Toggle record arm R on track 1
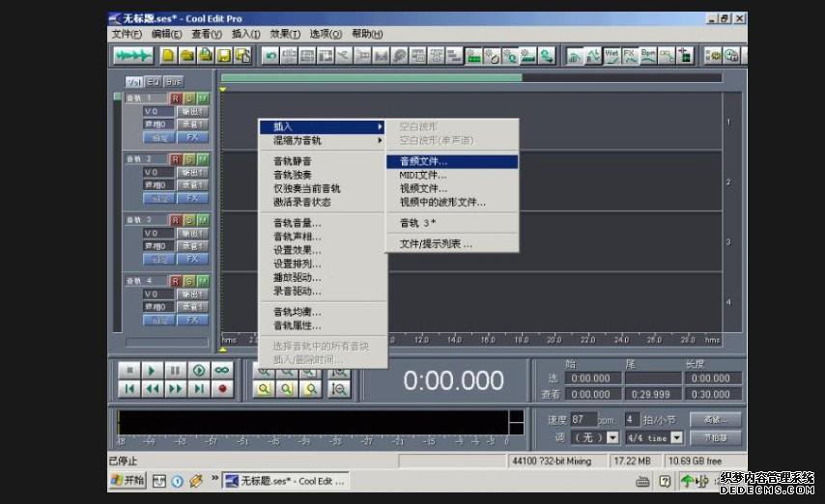 click(176, 98)
